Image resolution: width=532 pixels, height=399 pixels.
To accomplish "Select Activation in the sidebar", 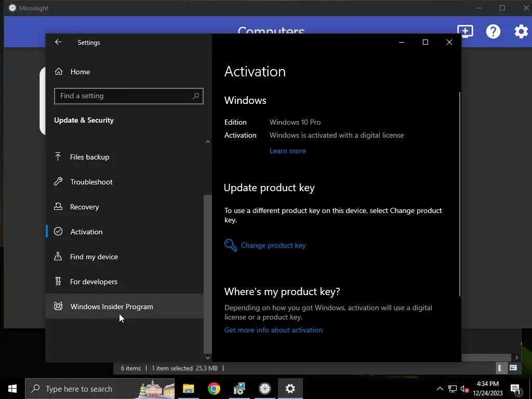I will [125, 232].
